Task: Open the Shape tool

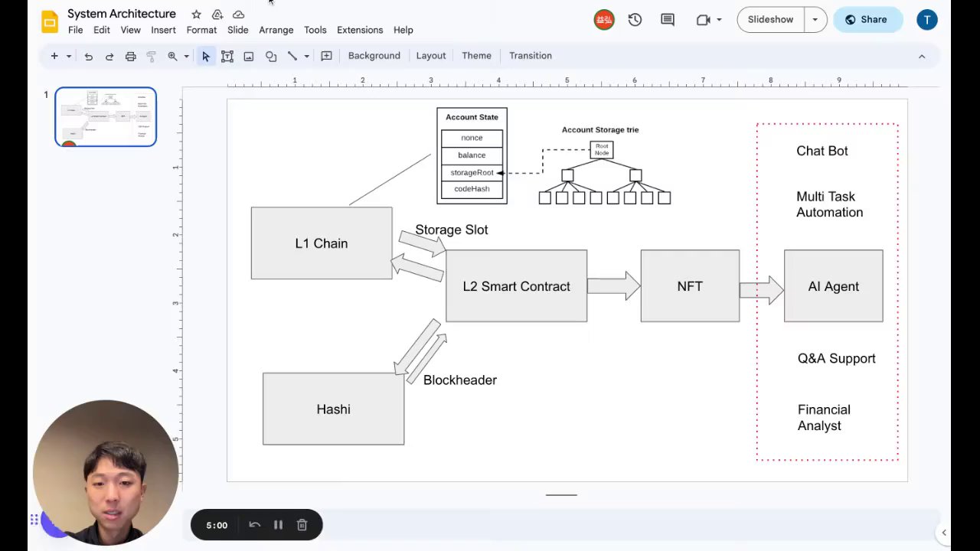Action: click(x=271, y=56)
